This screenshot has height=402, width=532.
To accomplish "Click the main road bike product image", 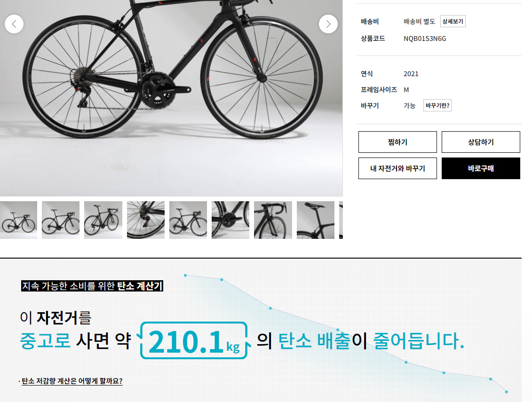I will pyautogui.click(x=171, y=98).
